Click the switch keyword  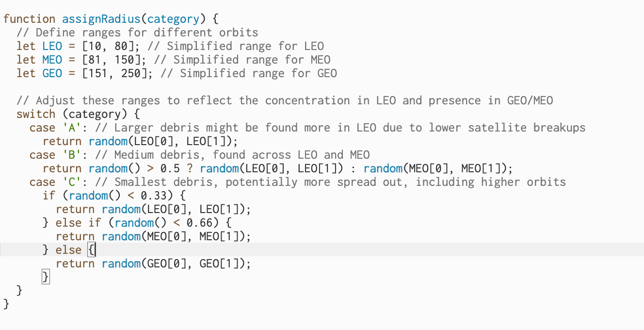(36, 114)
